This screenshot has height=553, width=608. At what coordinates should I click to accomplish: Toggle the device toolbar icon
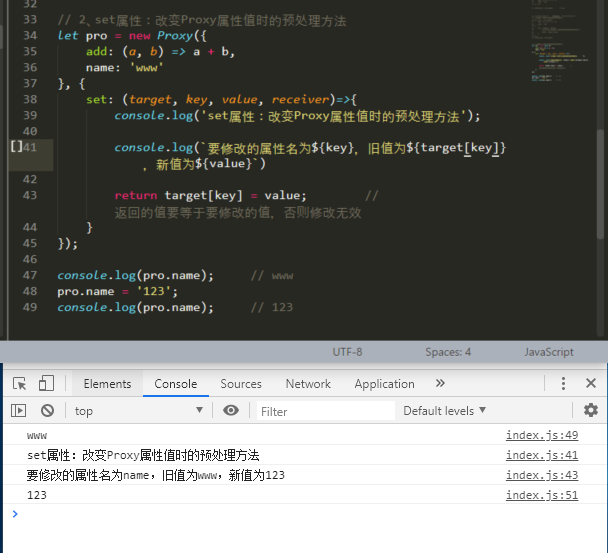click(46, 384)
